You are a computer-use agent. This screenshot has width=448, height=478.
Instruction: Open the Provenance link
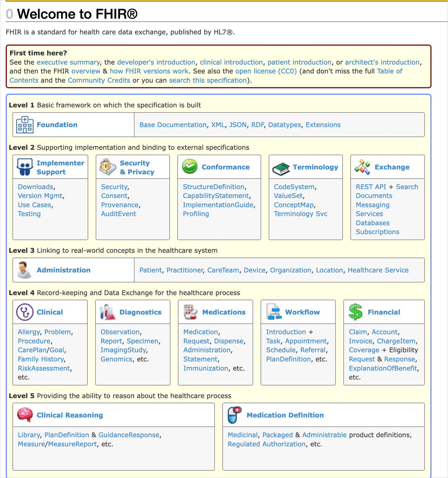120,205
